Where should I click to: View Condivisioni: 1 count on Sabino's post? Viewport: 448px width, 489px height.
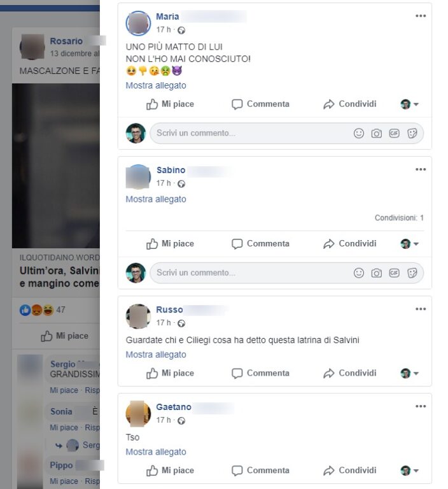click(x=399, y=218)
